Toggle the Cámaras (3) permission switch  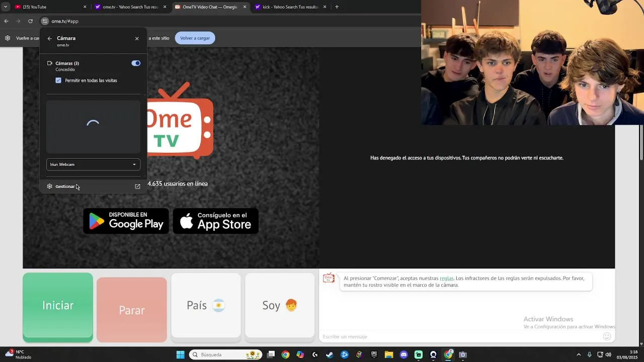pyautogui.click(x=136, y=63)
